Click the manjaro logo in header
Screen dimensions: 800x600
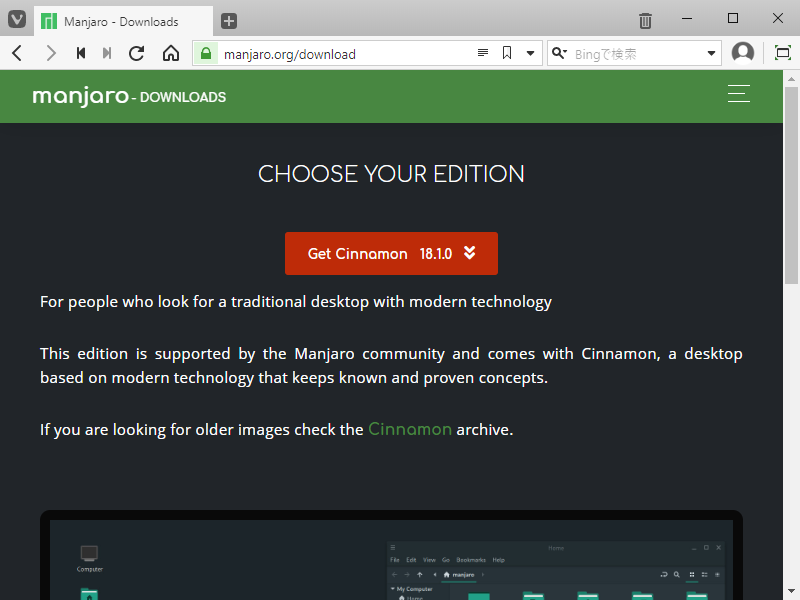click(81, 96)
